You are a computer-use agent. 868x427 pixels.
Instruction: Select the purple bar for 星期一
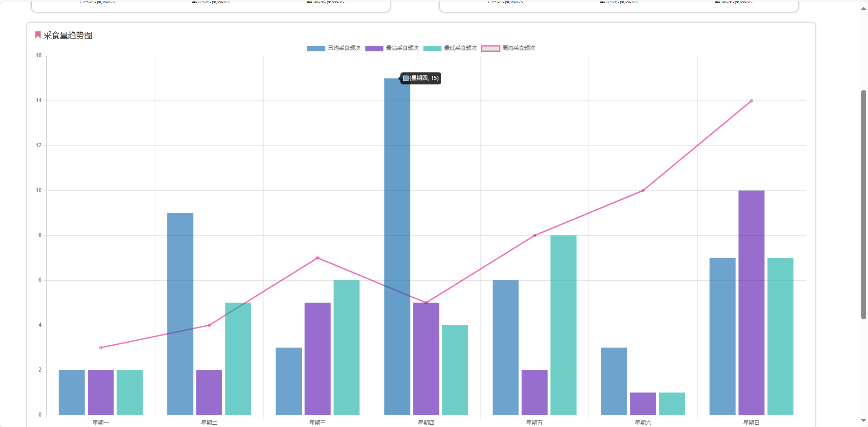[x=100, y=392]
